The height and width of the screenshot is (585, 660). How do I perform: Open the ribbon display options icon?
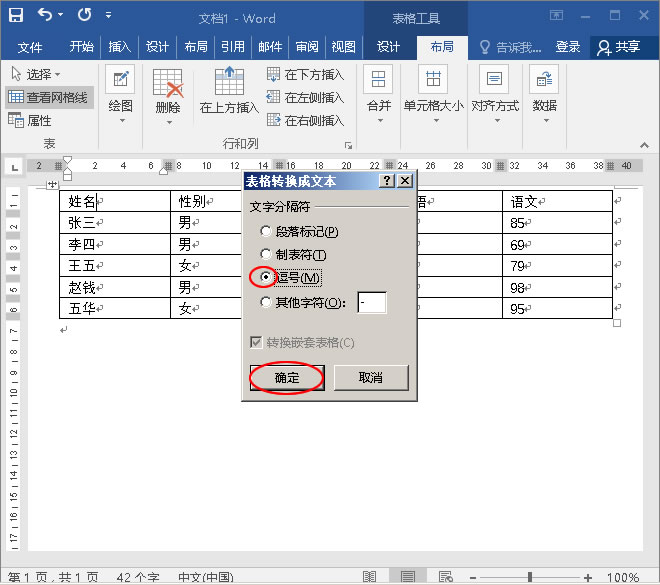[556, 16]
